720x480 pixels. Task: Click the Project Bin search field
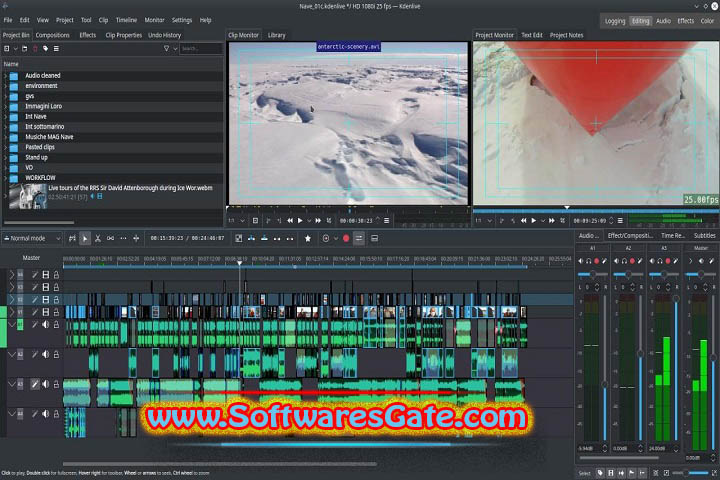(201, 48)
